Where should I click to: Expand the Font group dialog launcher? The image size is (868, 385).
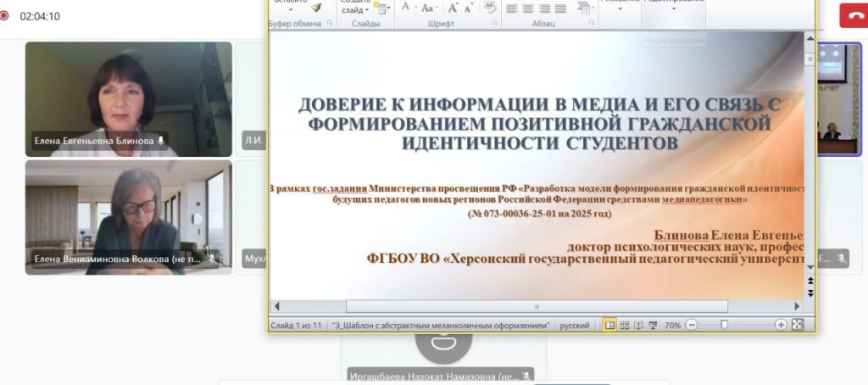(x=494, y=25)
